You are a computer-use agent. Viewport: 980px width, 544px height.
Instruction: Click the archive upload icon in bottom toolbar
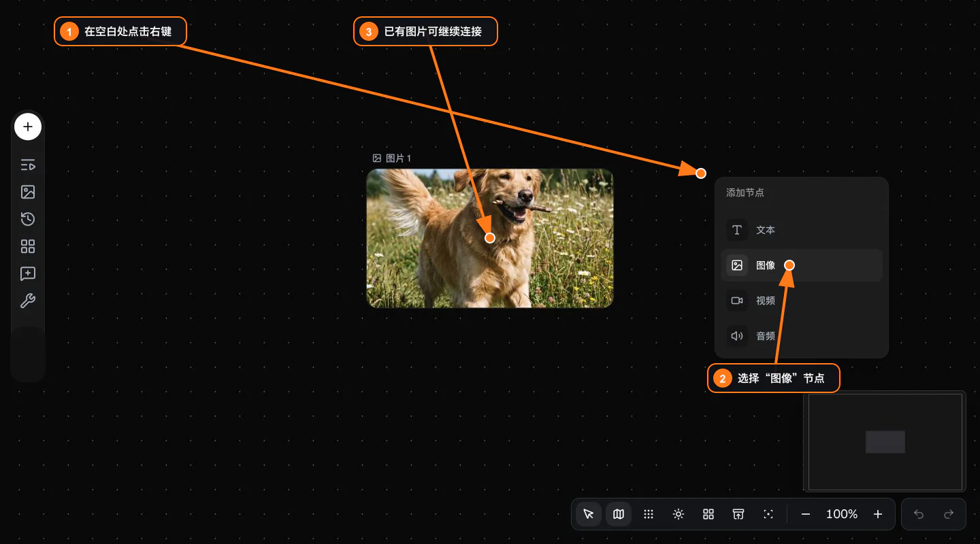[738, 514]
